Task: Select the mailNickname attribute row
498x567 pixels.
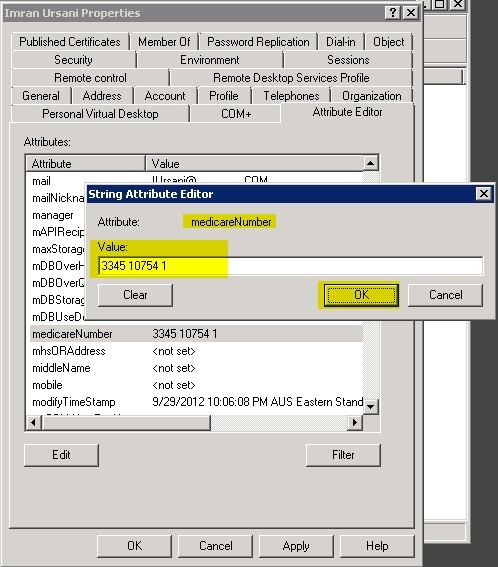Action: [58, 198]
